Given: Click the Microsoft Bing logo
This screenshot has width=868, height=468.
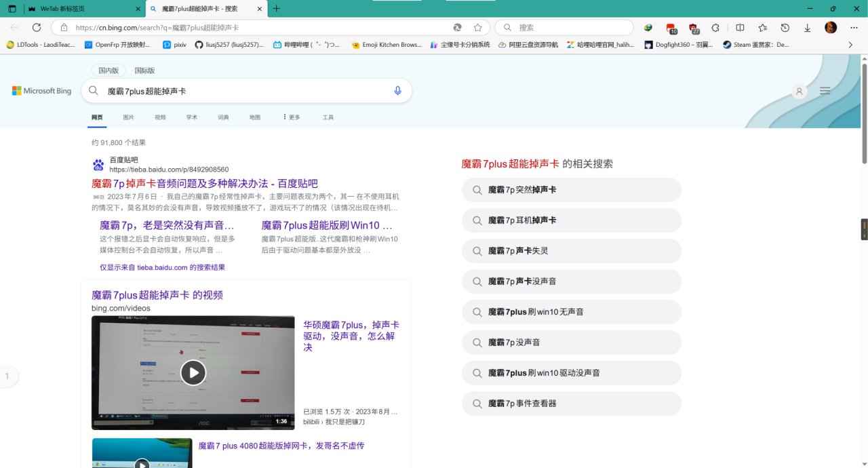Looking at the screenshot, I should point(41,91).
